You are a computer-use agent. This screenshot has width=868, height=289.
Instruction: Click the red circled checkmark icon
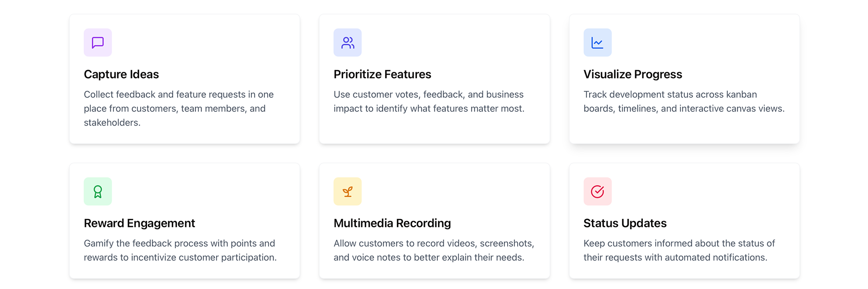(x=598, y=191)
